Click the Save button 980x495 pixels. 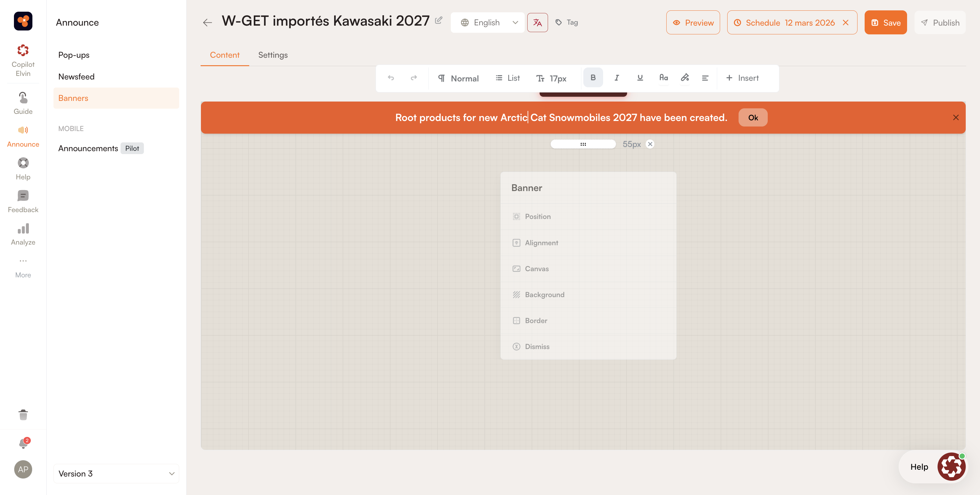(x=885, y=22)
